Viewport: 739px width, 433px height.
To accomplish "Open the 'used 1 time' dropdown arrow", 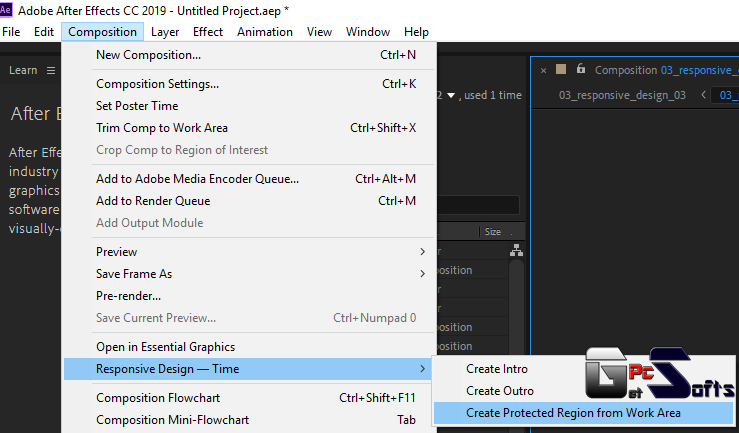I will coord(451,96).
